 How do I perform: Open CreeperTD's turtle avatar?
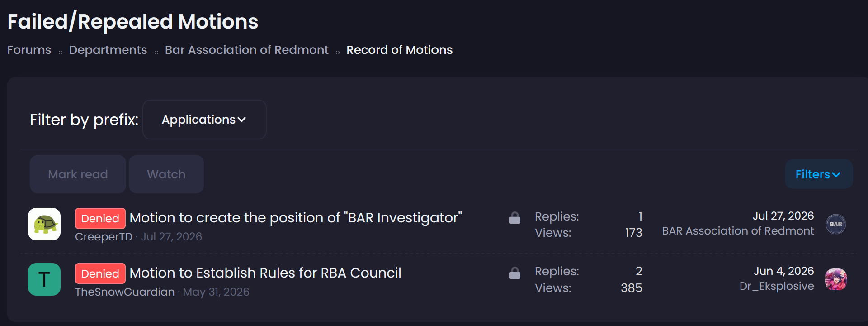[x=44, y=224]
